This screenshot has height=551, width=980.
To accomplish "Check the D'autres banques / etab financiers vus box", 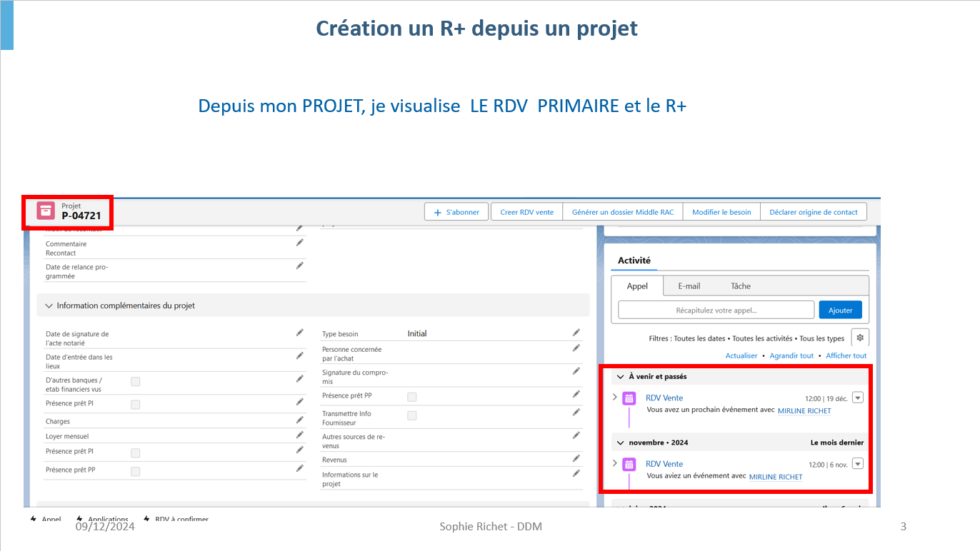I will (x=136, y=382).
